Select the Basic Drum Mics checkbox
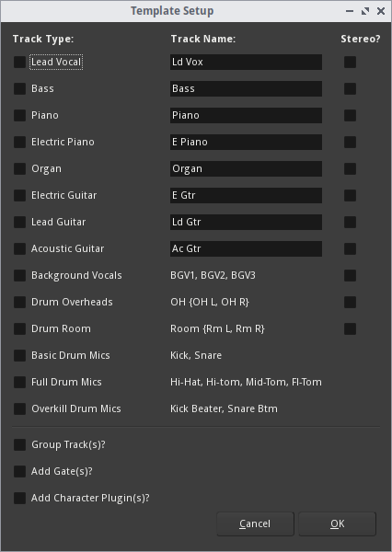 coord(19,355)
